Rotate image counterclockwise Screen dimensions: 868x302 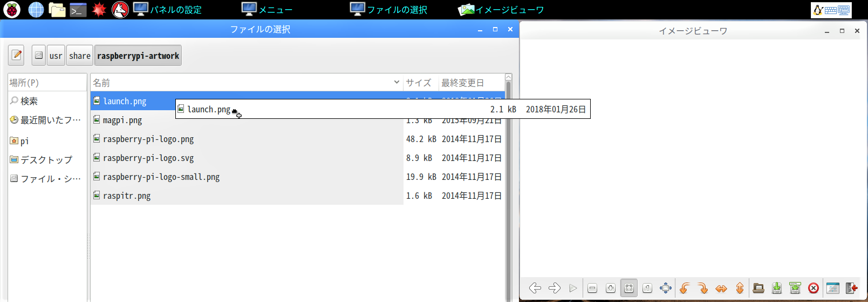click(x=685, y=288)
